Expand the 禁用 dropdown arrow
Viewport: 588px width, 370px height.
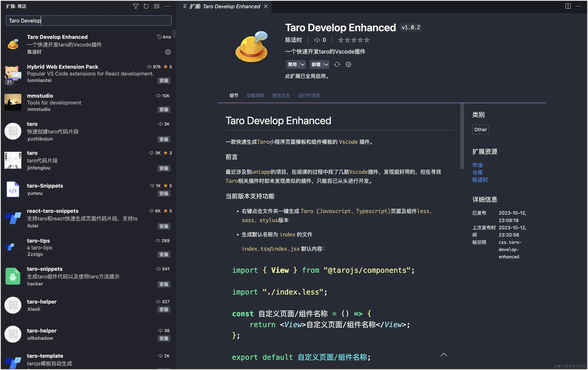click(x=302, y=64)
